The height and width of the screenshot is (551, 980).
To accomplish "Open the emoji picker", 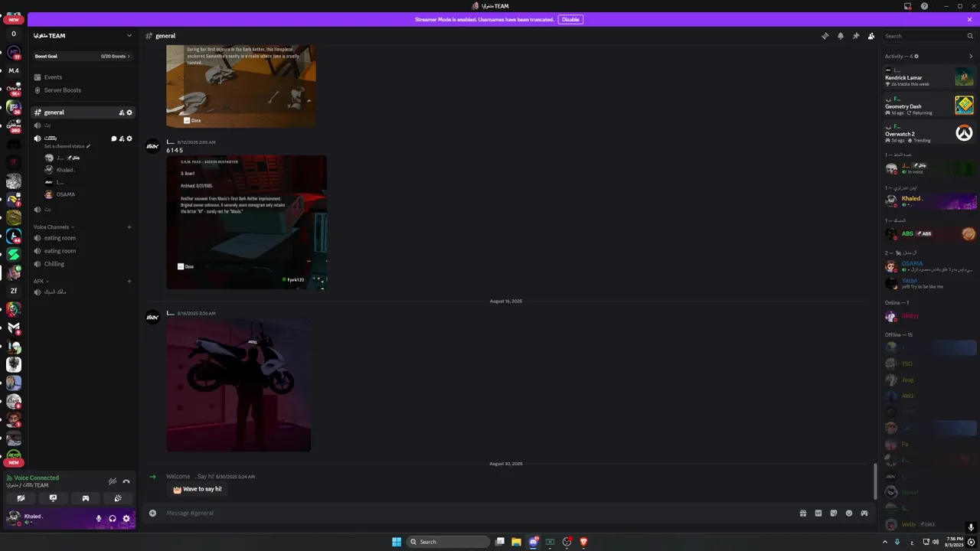I will pyautogui.click(x=849, y=513).
